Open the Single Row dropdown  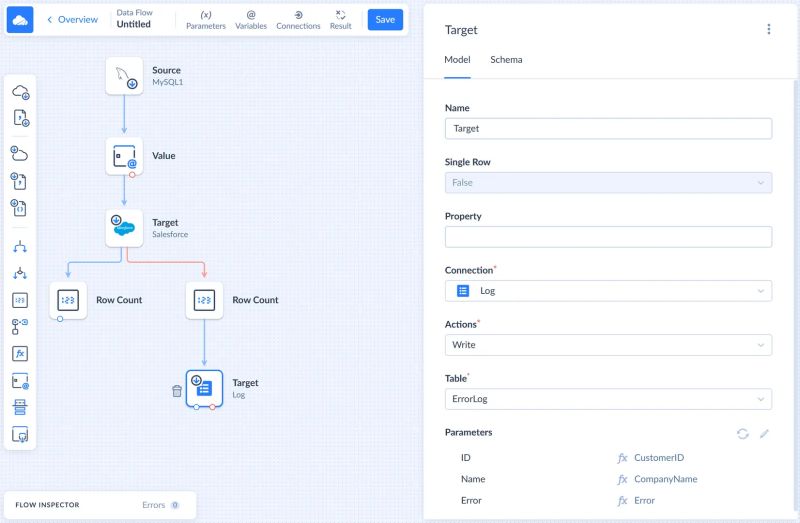click(x=608, y=183)
